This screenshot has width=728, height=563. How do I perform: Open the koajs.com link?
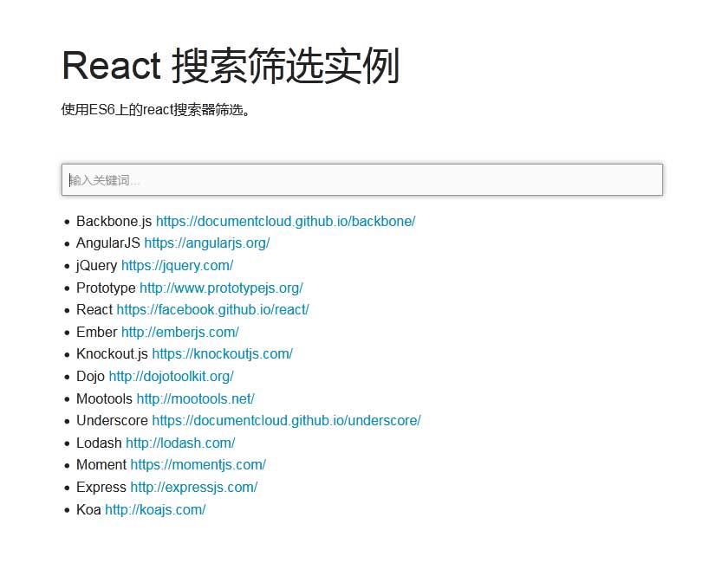coord(155,509)
